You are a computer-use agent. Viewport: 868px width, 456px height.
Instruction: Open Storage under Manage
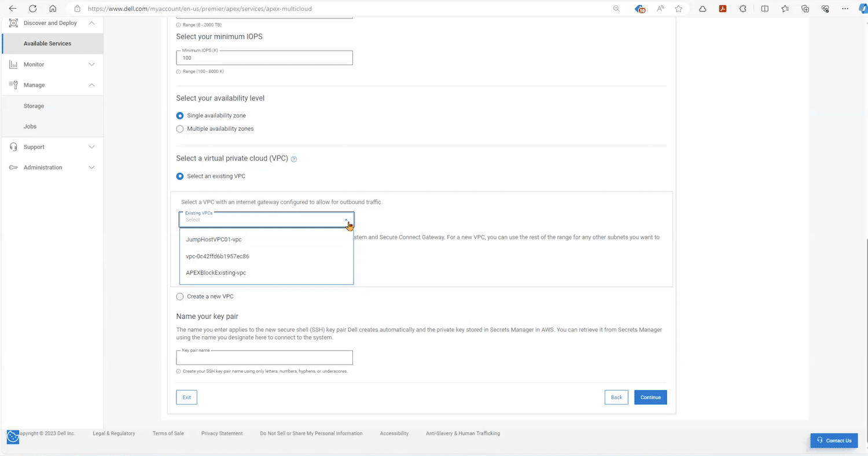pos(34,106)
